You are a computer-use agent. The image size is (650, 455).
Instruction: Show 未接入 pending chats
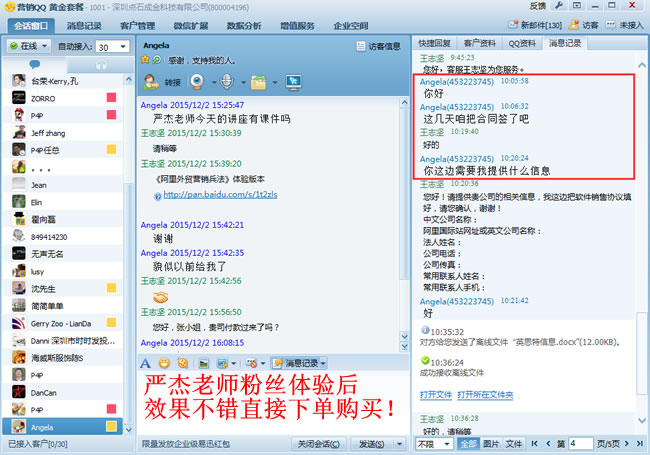(x=625, y=25)
